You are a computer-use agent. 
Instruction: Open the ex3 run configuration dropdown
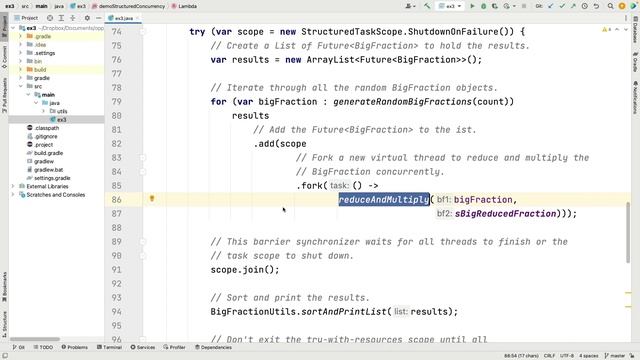[x=450, y=6]
